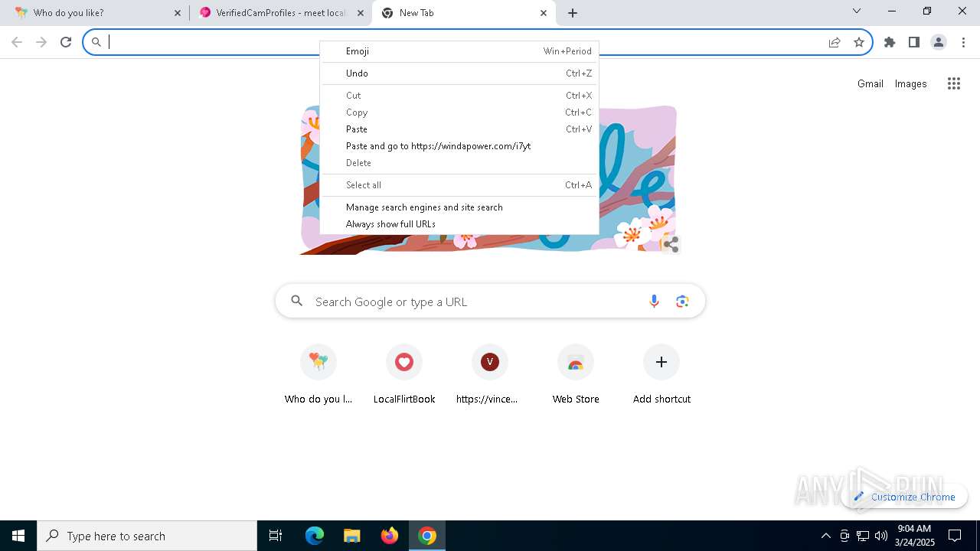Click the Search Google or type a URL box
The image size is (980, 551).
point(490,302)
